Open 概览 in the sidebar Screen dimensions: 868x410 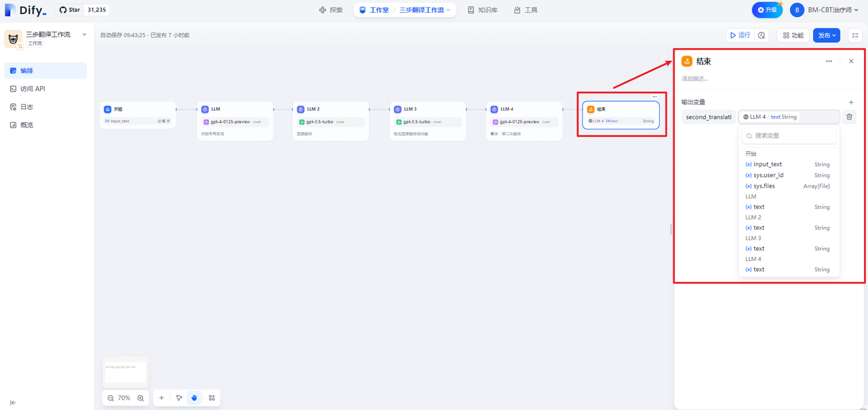pyautogui.click(x=45, y=125)
